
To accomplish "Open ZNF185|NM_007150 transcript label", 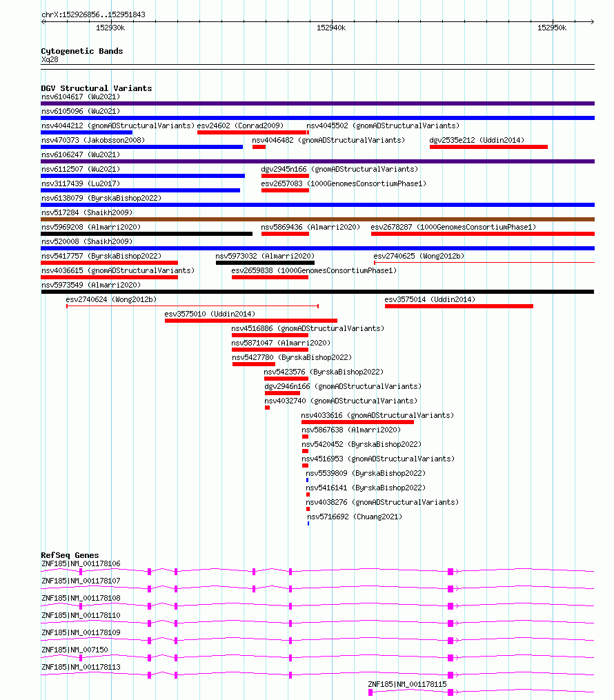I will (75, 650).
